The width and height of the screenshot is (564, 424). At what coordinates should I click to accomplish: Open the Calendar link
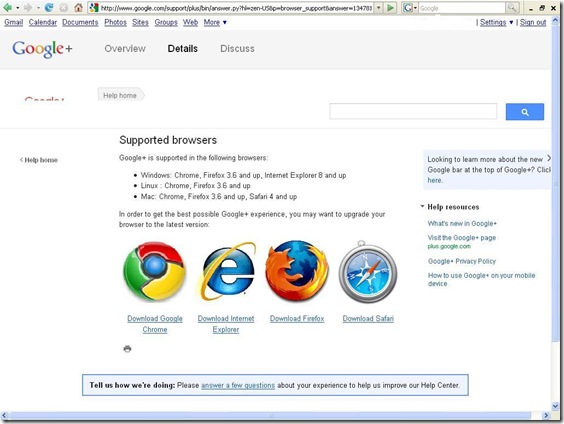click(x=43, y=22)
